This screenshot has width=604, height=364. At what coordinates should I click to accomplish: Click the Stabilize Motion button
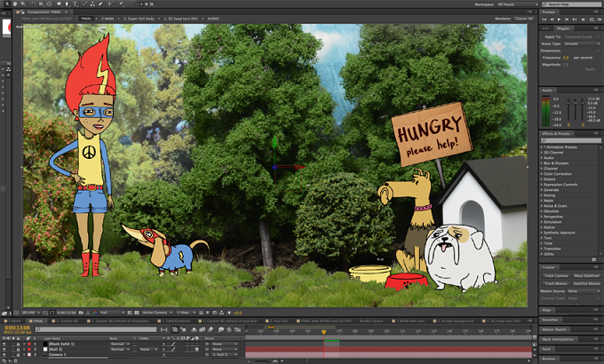[x=586, y=283]
